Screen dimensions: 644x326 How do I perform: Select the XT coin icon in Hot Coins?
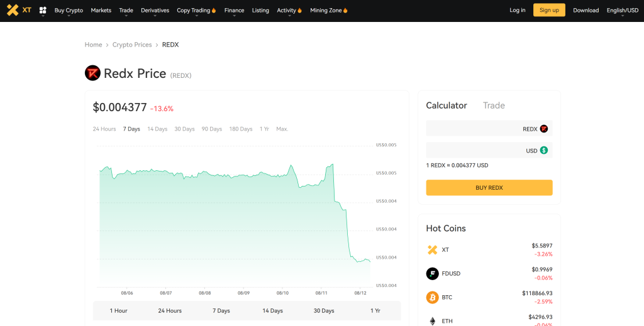[x=432, y=250]
